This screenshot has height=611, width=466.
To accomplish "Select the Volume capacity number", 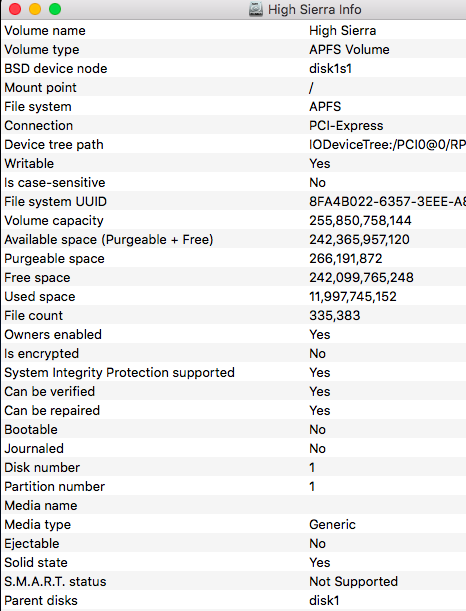I will coord(360,221).
